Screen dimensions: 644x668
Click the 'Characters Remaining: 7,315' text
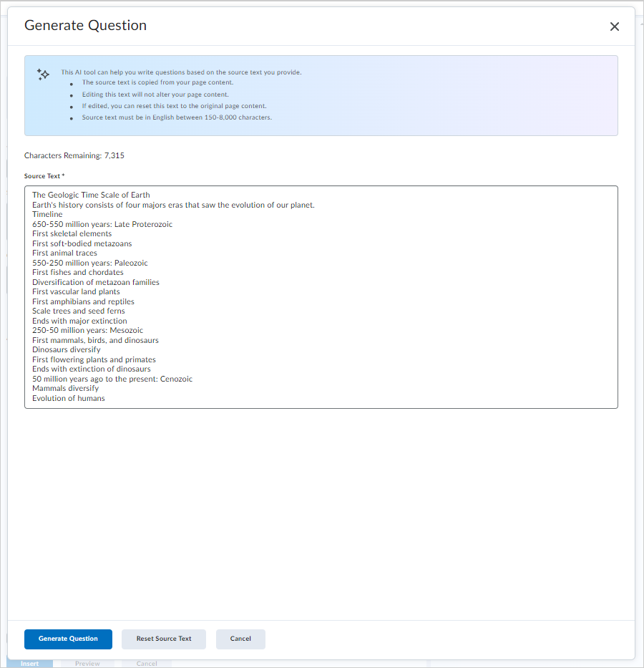pyautogui.click(x=74, y=155)
